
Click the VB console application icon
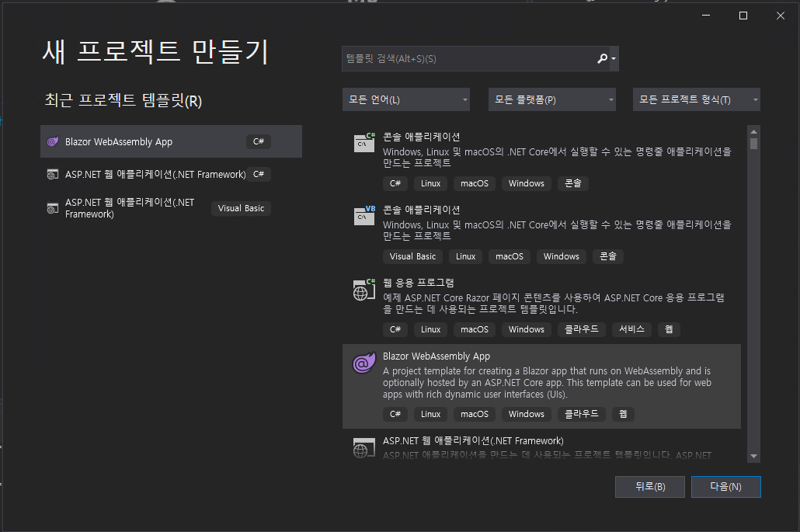tap(364, 216)
